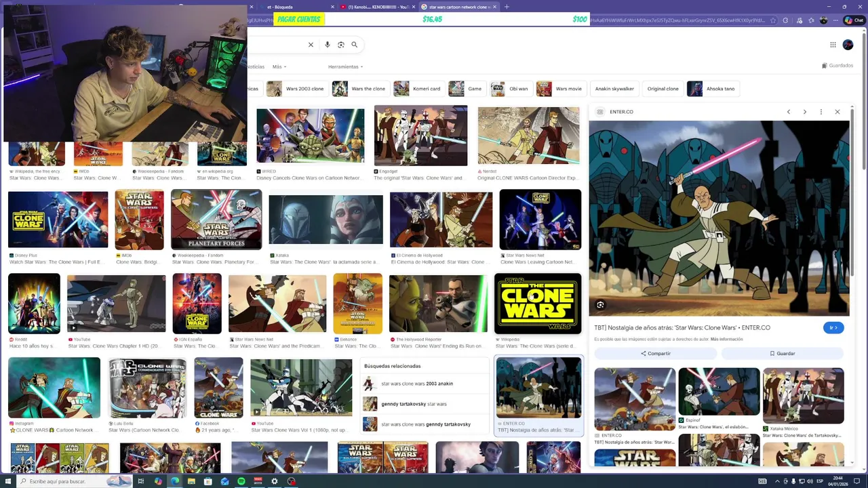Switch to the Noticias search tab
The height and width of the screenshot is (488, 868).
tap(256, 66)
